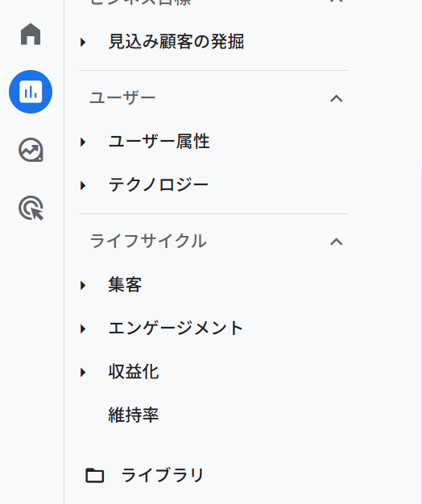422x504 pixels.
Task: Collapse the ライフサイクル section chevron
Action: (336, 242)
